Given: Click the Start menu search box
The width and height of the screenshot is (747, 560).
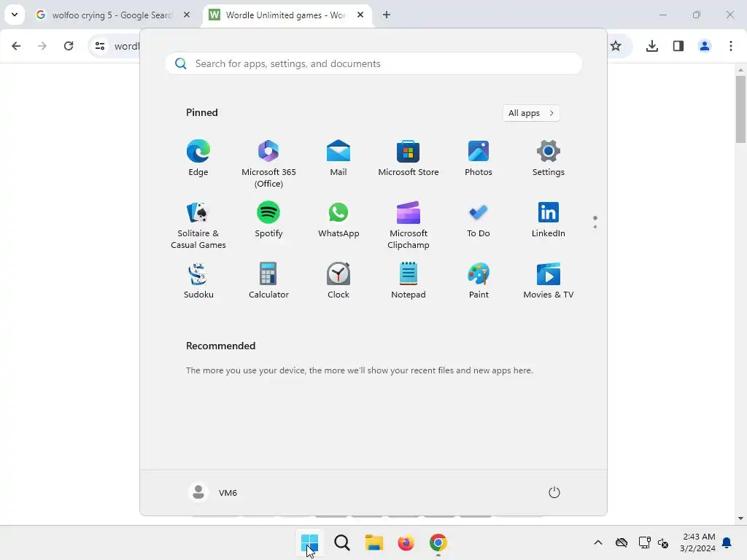Looking at the screenshot, I should pos(373,64).
